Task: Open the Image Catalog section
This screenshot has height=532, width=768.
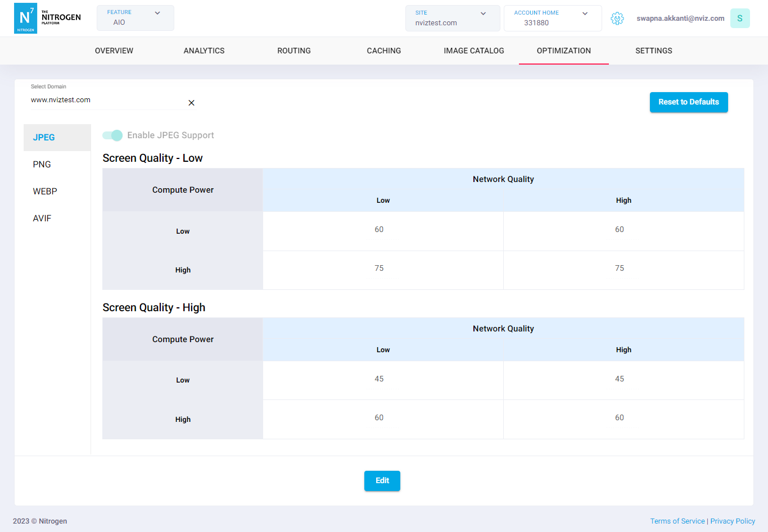Action: coord(473,51)
